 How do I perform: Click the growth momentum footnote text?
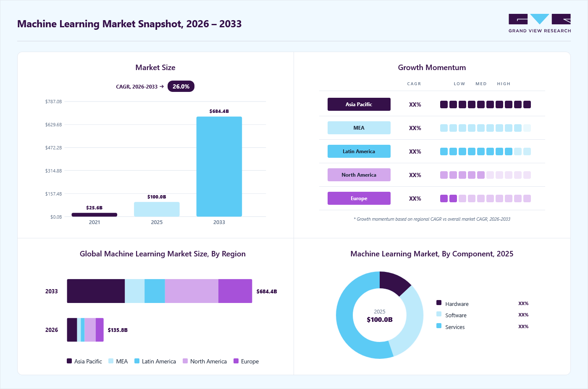pos(432,219)
